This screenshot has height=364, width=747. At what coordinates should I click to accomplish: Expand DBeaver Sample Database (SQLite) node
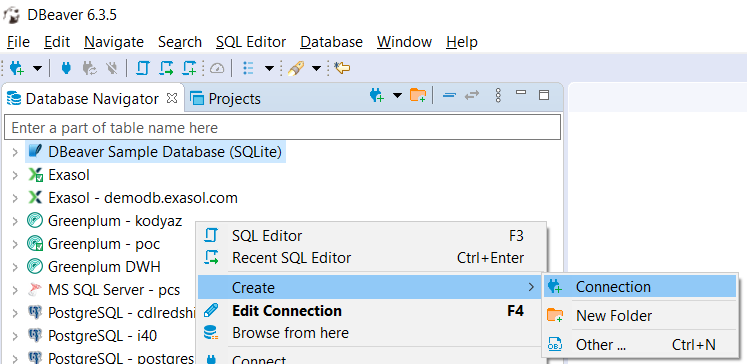point(15,152)
